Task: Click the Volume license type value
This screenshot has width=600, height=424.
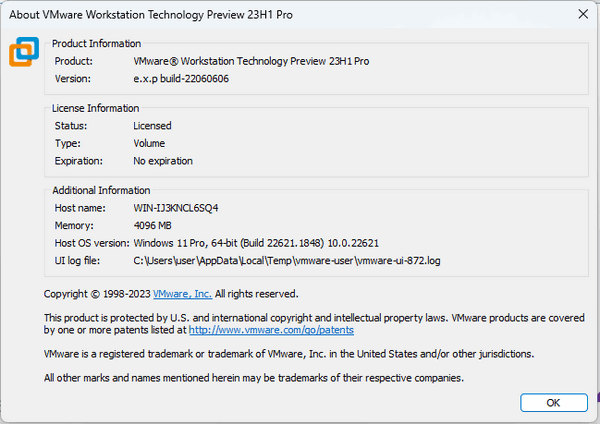Action: tap(150, 143)
